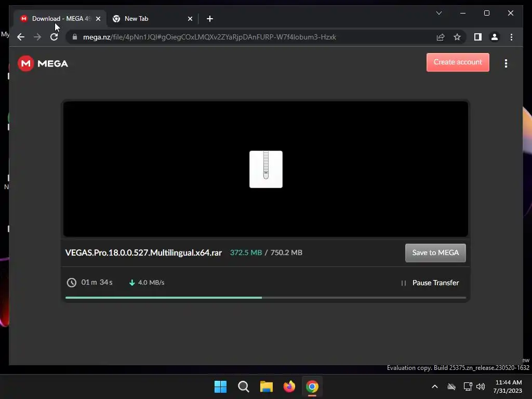
Task: Click Chrome icon in taskbar
Action: 312,387
